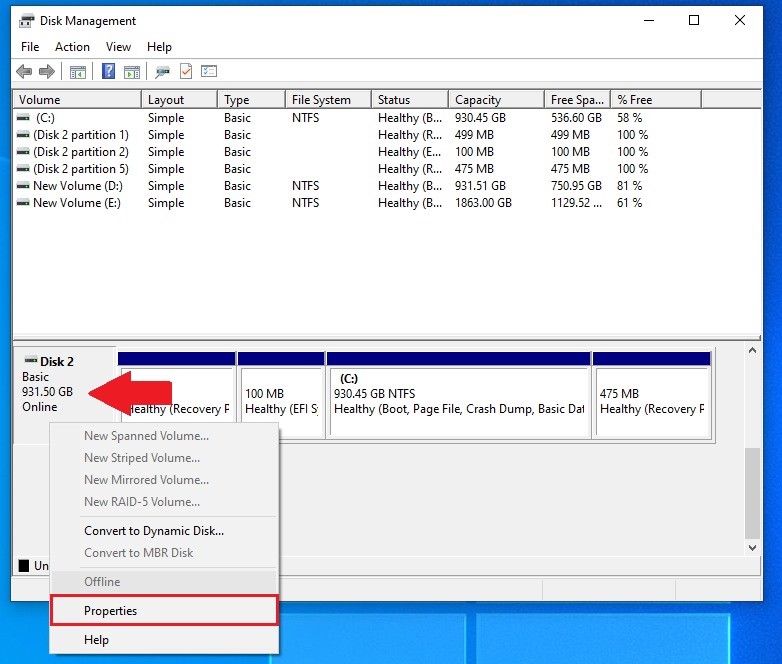The height and width of the screenshot is (664, 782).
Task: Minimize the Disk Management window
Action: [648, 20]
